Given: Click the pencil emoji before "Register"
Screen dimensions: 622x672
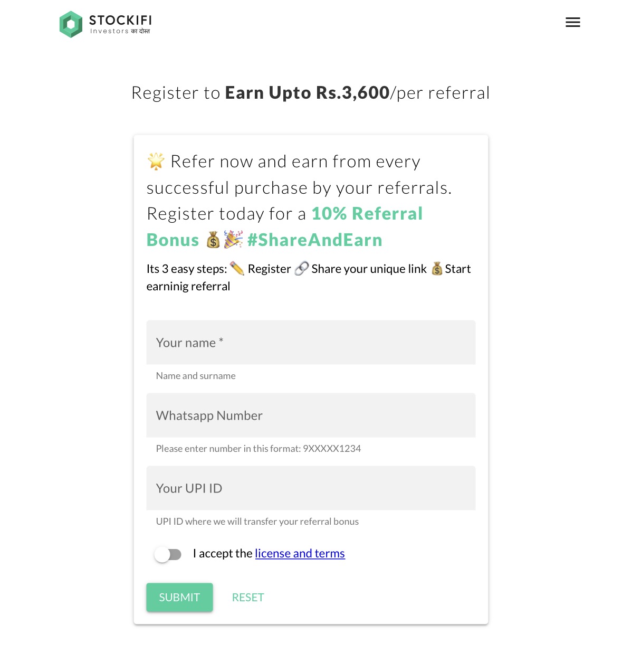Looking at the screenshot, I should pyautogui.click(x=237, y=269).
